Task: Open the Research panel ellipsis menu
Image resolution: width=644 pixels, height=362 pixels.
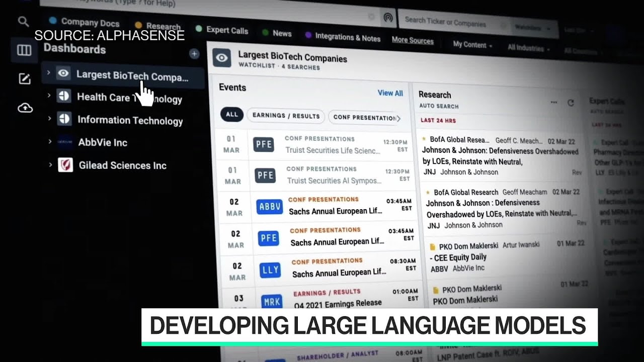Action: [553, 102]
